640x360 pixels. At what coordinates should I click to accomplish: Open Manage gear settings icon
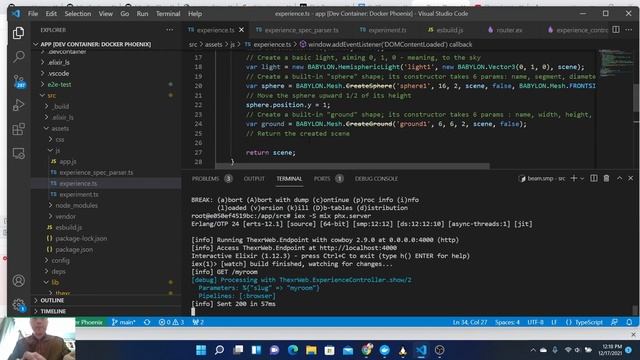point(18,304)
